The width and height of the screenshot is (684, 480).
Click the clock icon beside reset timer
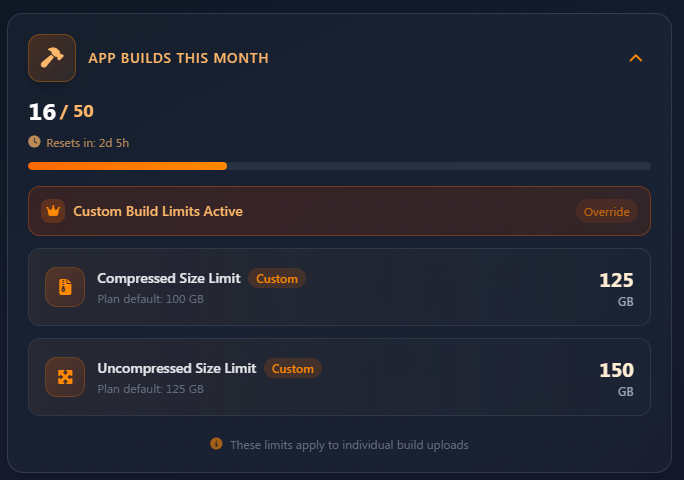pyautogui.click(x=35, y=142)
